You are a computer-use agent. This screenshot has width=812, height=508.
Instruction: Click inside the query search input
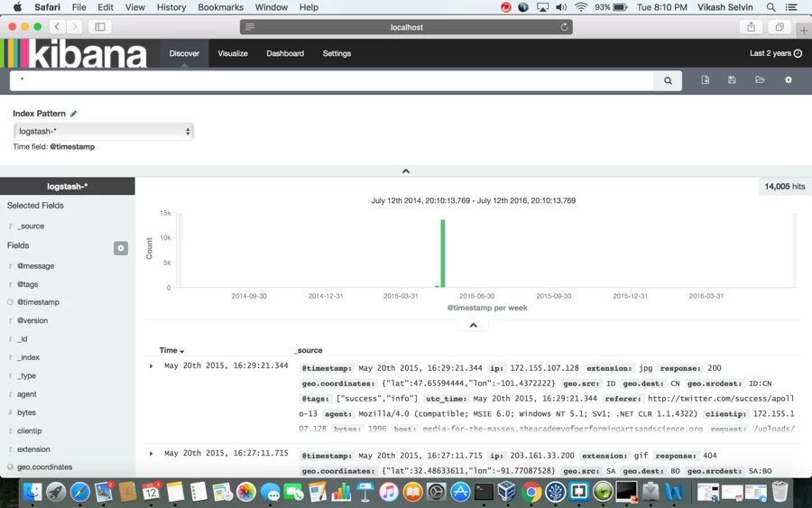tap(331, 80)
